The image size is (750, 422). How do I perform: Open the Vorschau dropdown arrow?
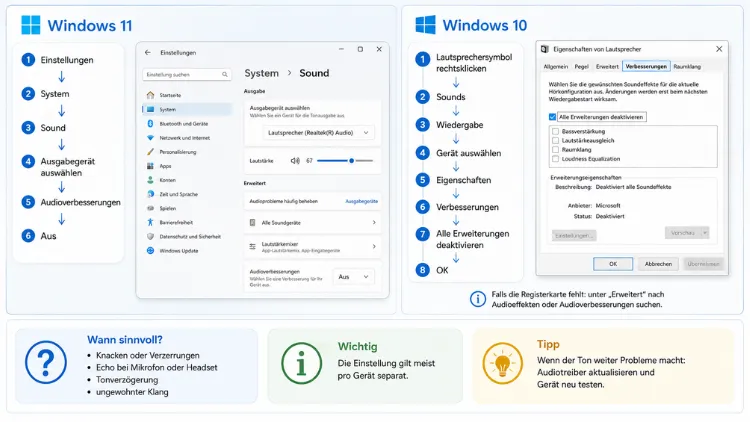click(705, 233)
